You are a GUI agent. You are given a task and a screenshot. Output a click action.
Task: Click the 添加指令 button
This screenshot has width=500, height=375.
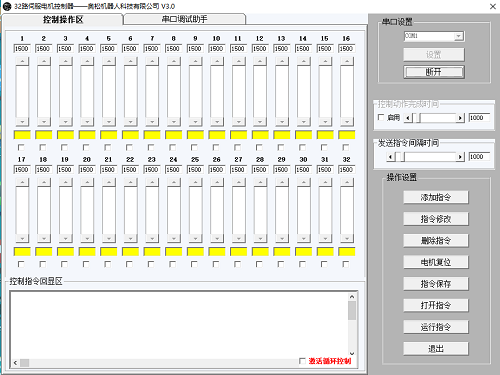click(436, 197)
